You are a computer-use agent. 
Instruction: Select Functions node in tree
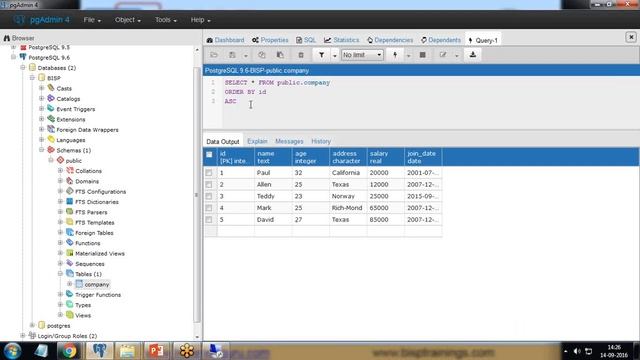click(87, 243)
